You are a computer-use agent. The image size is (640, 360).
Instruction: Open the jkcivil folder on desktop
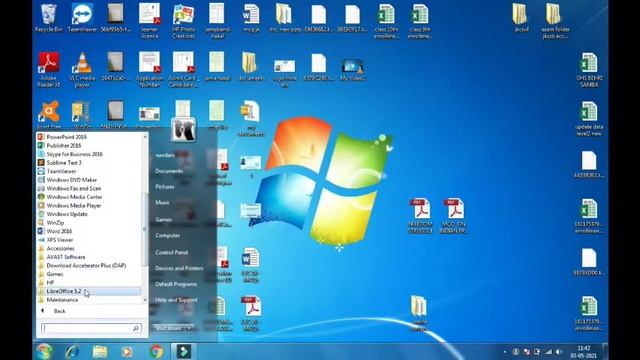(520, 18)
